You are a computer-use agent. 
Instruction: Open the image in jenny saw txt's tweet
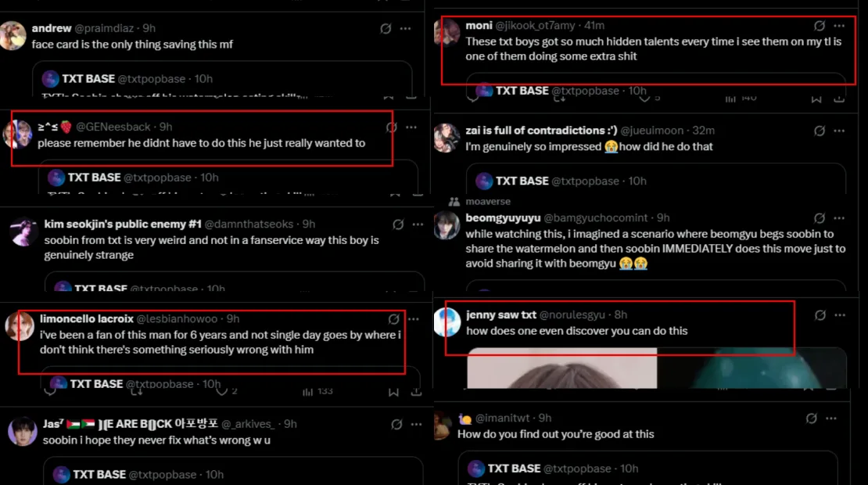(657, 368)
